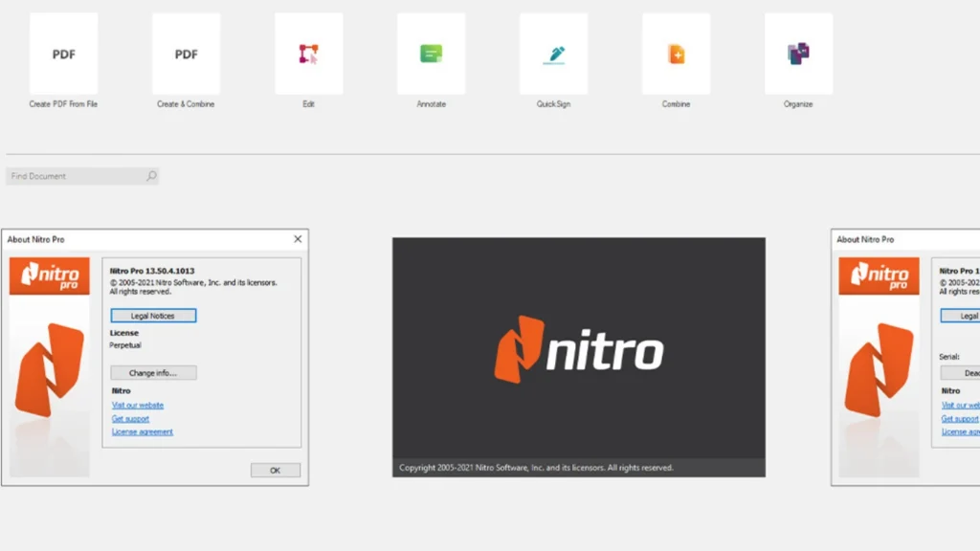
Task: Open the Edit tool
Action: [307, 55]
